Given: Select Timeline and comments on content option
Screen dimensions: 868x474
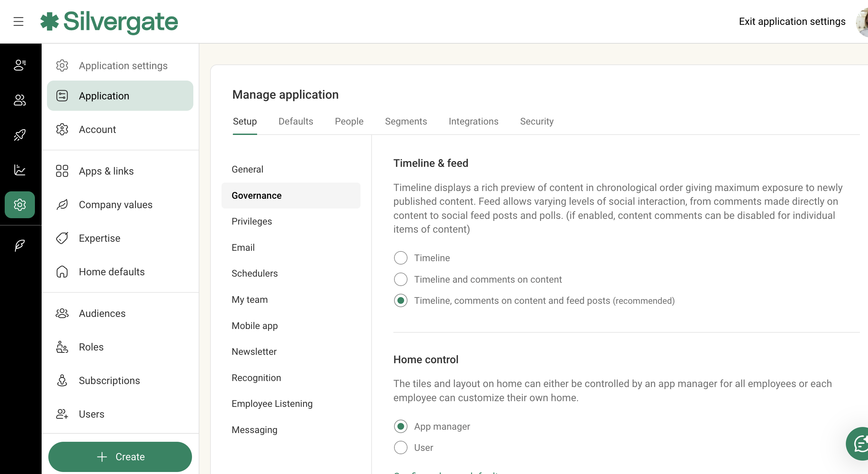Looking at the screenshot, I should [400, 279].
